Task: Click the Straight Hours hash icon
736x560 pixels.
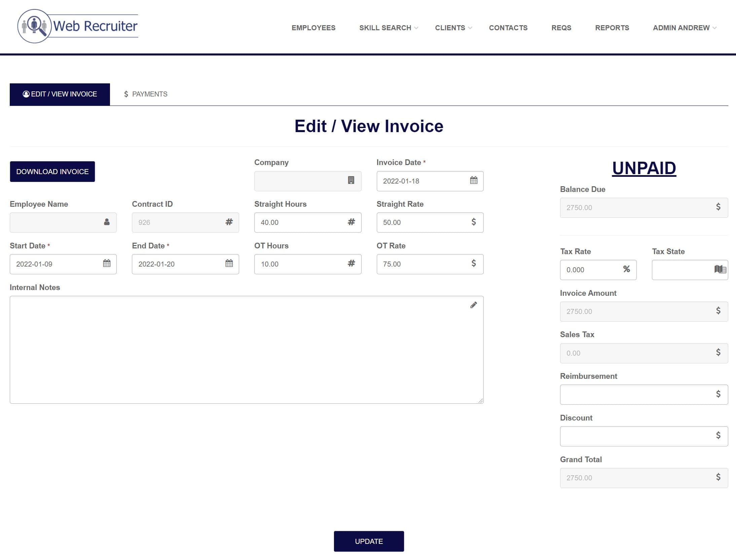Action: point(351,222)
